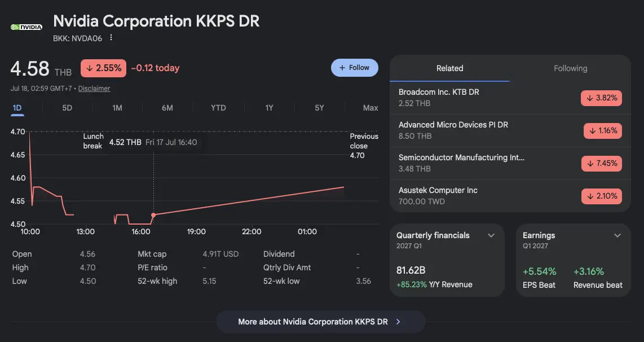Follow the Nvidia stock
The height and width of the screenshot is (342, 644).
click(355, 68)
